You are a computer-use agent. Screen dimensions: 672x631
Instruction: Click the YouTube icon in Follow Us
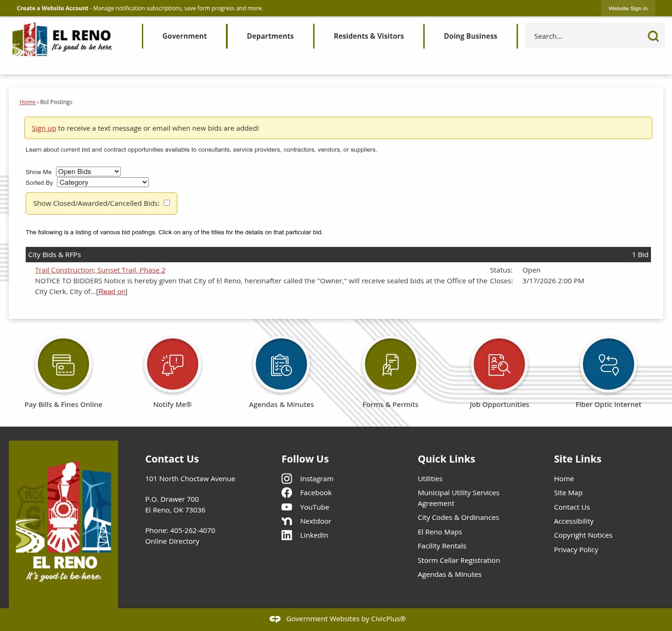(x=287, y=507)
